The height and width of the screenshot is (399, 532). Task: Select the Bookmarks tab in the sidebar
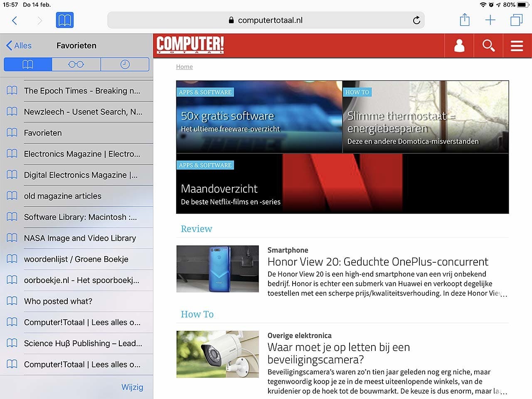pyautogui.click(x=27, y=64)
